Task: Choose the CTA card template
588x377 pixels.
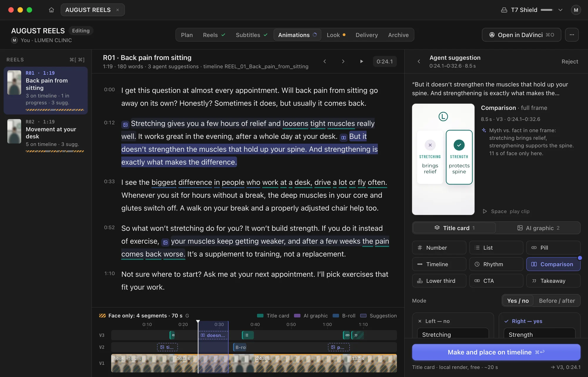Action: pyautogui.click(x=496, y=280)
